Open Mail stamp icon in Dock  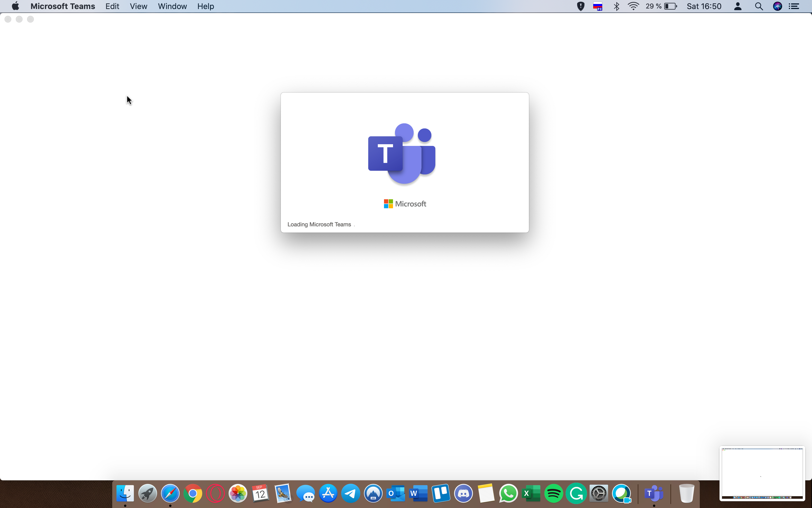(283, 493)
